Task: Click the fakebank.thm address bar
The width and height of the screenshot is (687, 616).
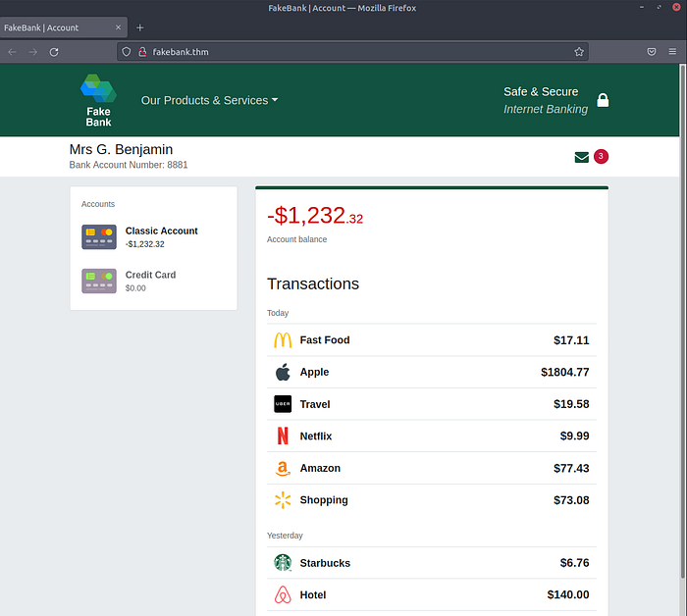Action: (352, 52)
